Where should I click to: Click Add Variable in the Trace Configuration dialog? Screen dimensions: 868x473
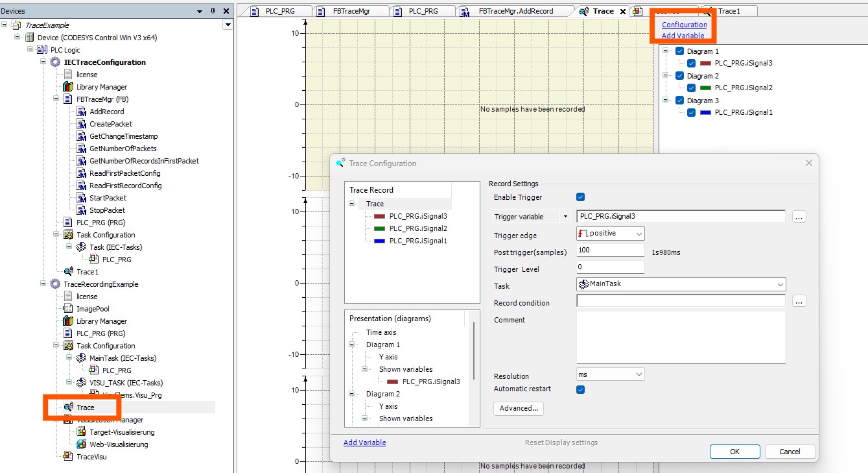point(364,442)
